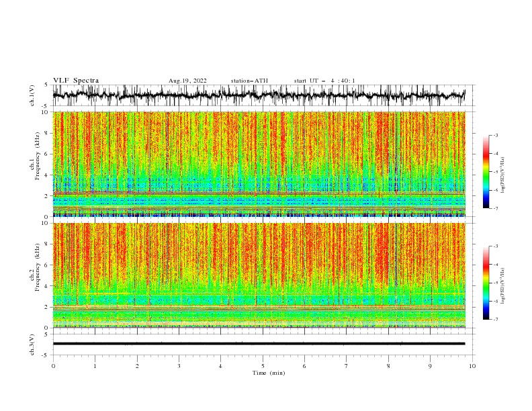
Task: Click the ch.1 spectrogram plot
Action: (x=259, y=164)
